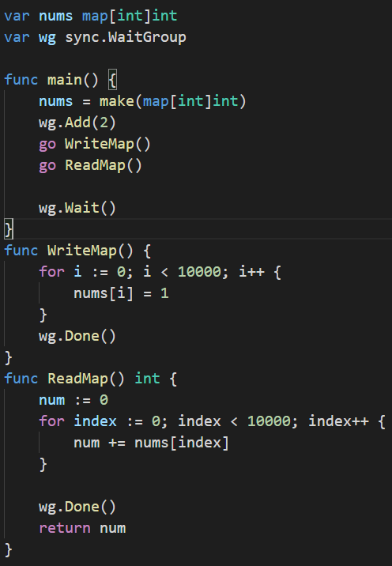
Task: Click 'wg.Done()' inside ReadMap function
Action: click(77, 507)
